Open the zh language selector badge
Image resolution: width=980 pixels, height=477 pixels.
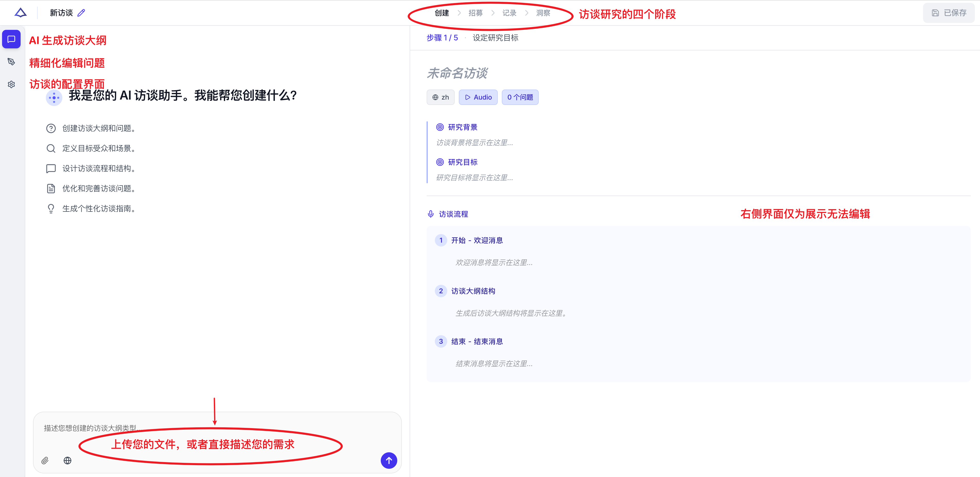(x=441, y=97)
